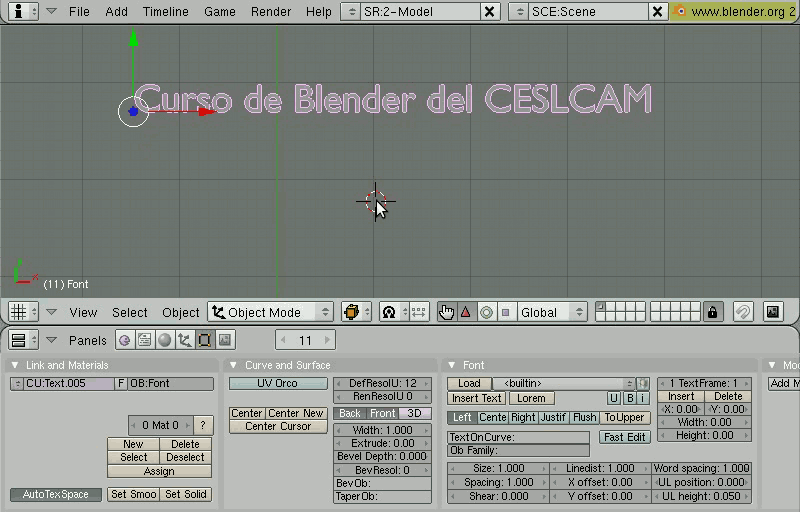Viewport: 800px width, 512px height.
Task: Open the SCE:Scene selector arrows
Action: click(x=519, y=11)
